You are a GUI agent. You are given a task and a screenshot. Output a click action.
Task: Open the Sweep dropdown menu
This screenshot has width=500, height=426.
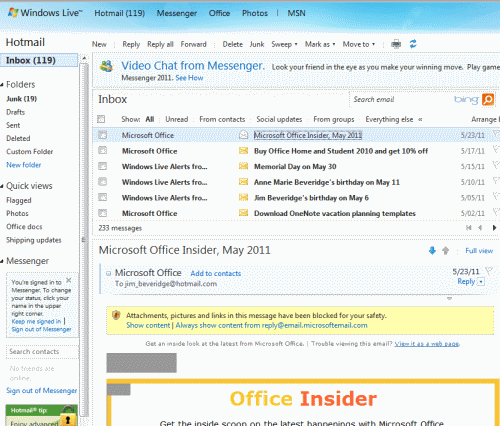(x=284, y=44)
